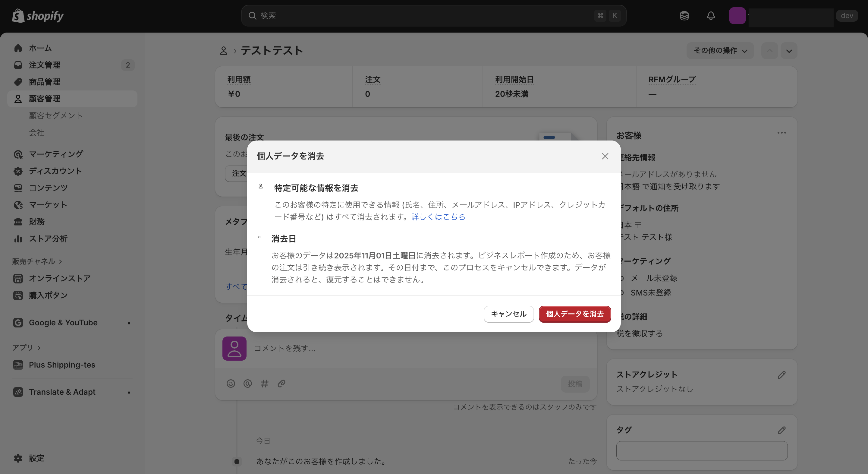This screenshot has height=474, width=868.
Task: Edit tags with pencil icon
Action: click(x=782, y=430)
